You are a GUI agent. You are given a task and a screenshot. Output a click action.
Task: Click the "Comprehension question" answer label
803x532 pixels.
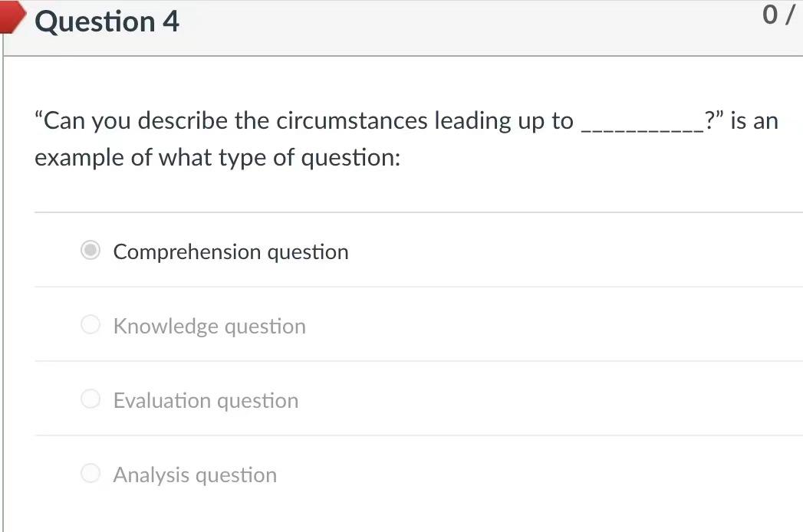pos(231,252)
